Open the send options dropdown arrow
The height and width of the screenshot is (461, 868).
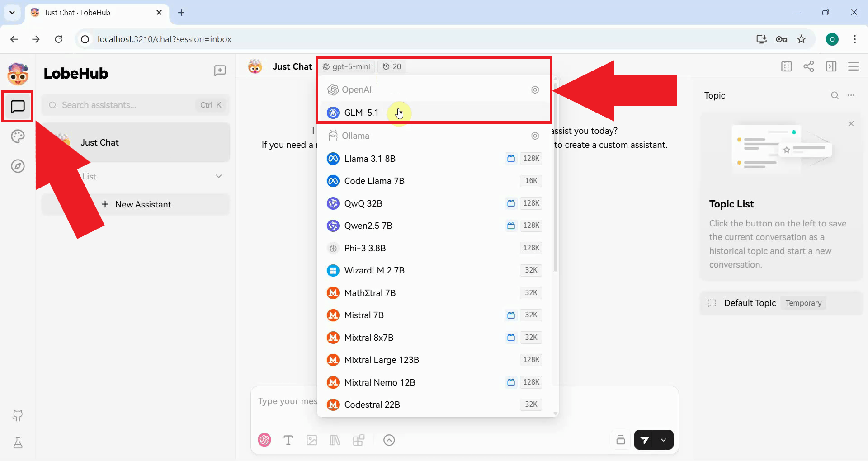pos(663,440)
